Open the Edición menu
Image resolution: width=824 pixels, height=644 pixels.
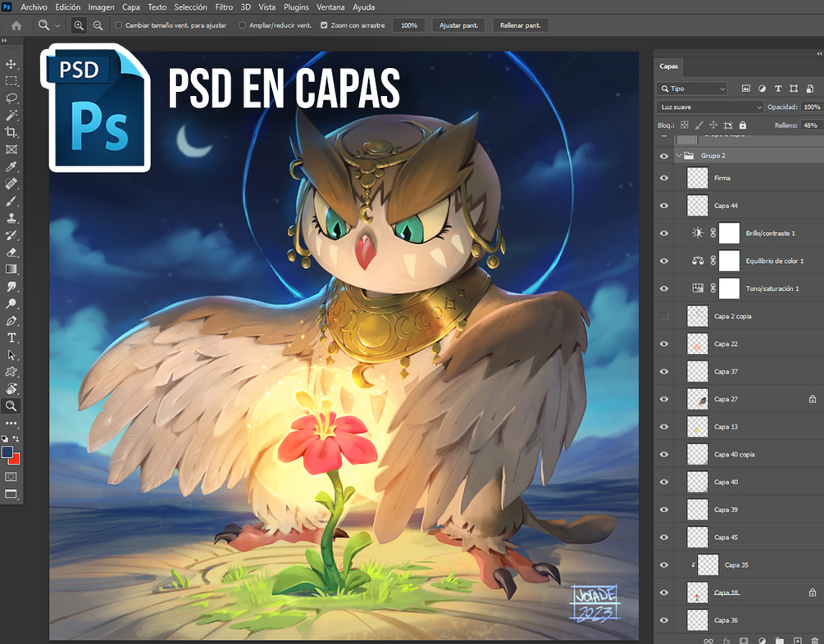coord(68,7)
